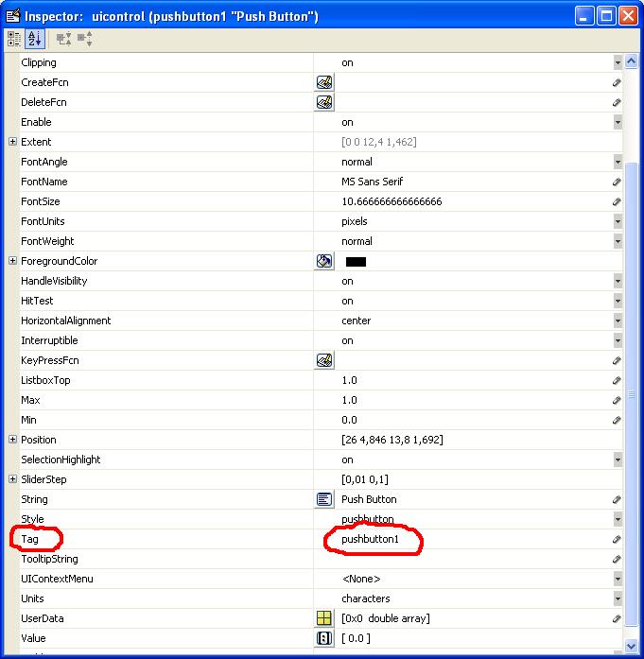Open the KeyPressFcn callback editor icon
The image size is (644, 659).
click(x=324, y=360)
